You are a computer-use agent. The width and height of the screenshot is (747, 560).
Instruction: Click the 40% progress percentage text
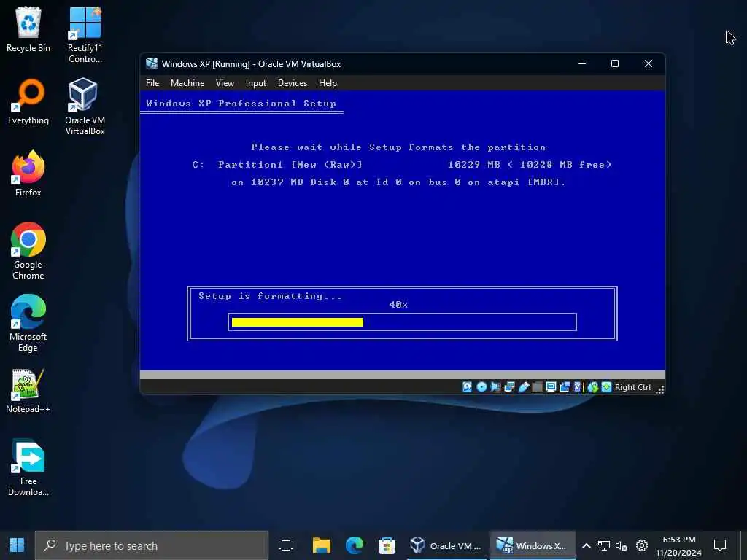(x=398, y=305)
